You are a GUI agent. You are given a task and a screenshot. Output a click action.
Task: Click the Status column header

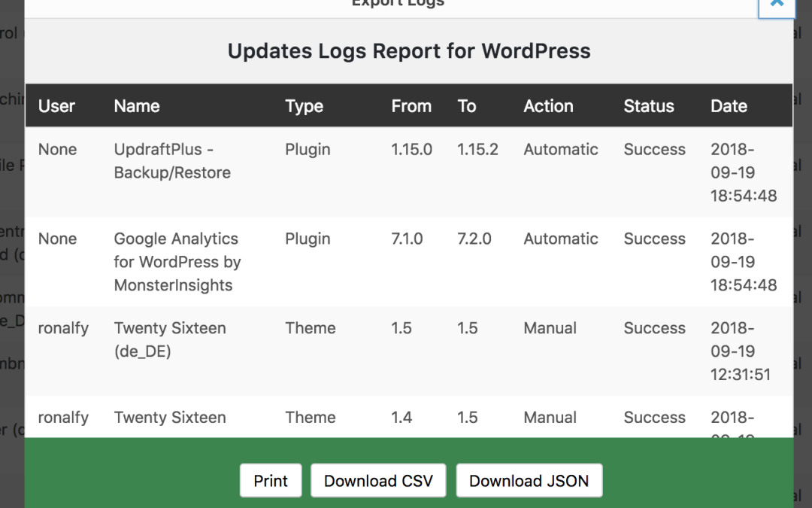(x=649, y=106)
